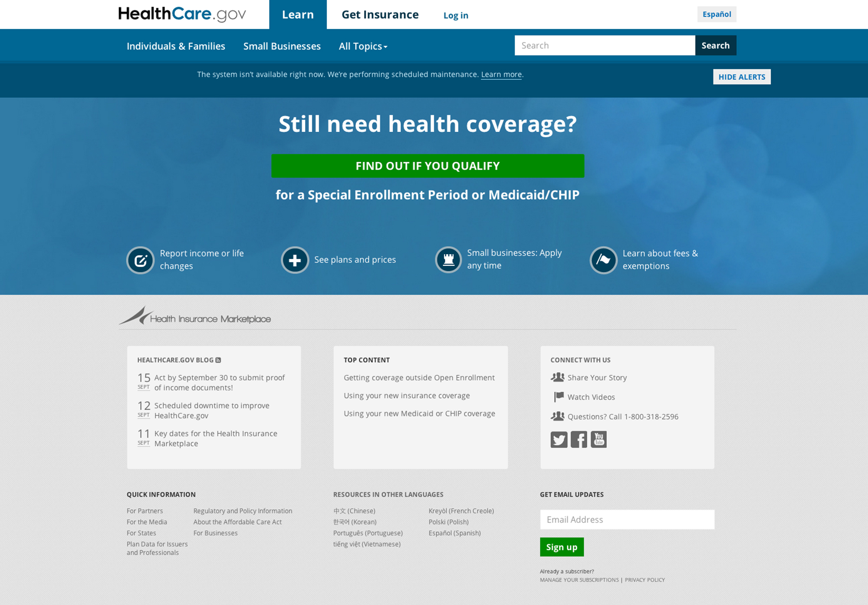Image resolution: width=868 pixels, height=605 pixels.
Task: Click the Report income or life changes icon
Action: 140,260
